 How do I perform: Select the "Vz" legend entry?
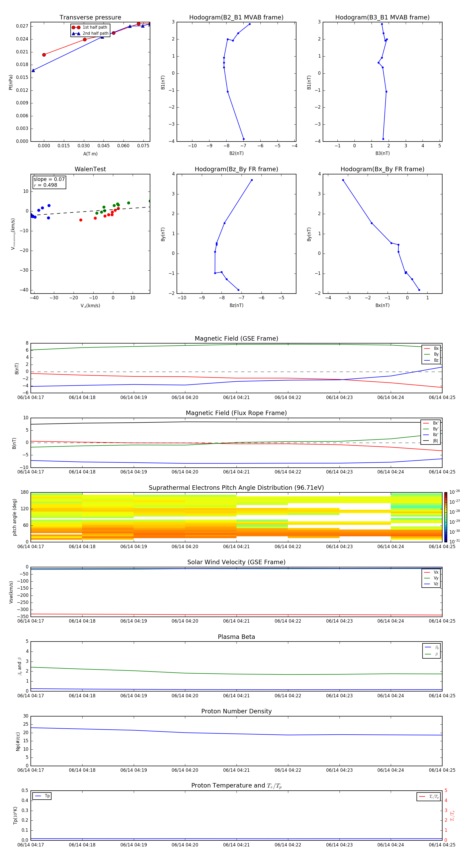coord(431,584)
